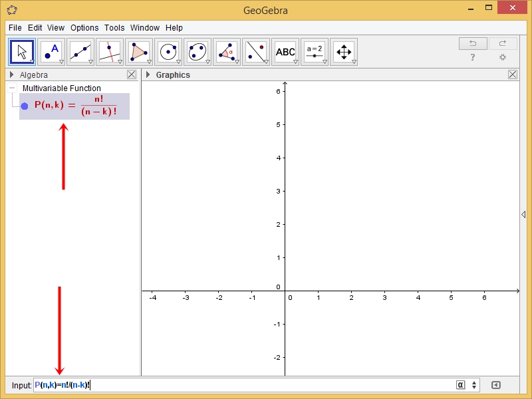Open the gear settings icon
Image resolution: width=532 pixels, height=399 pixels.
coord(503,57)
